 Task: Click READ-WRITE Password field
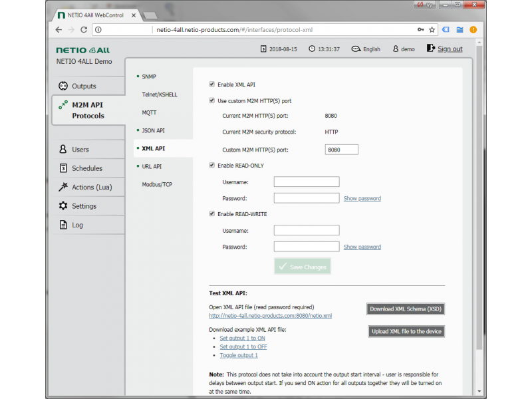point(307,247)
